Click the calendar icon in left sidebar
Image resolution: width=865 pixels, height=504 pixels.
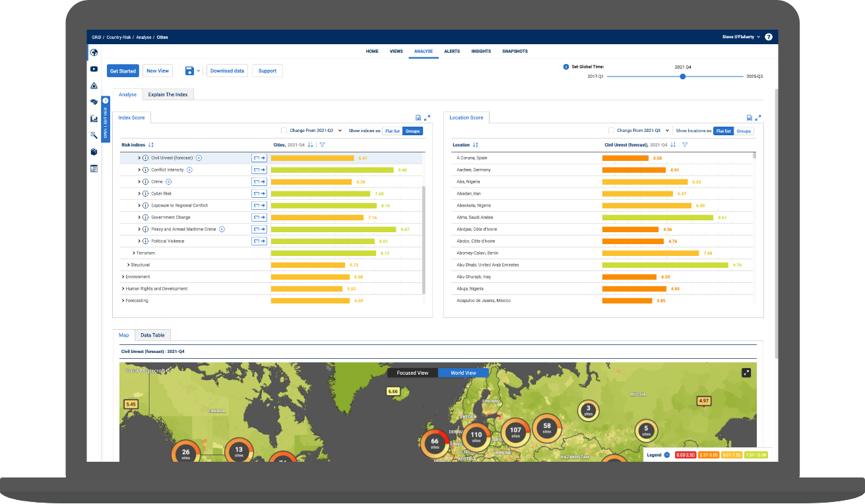click(94, 168)
